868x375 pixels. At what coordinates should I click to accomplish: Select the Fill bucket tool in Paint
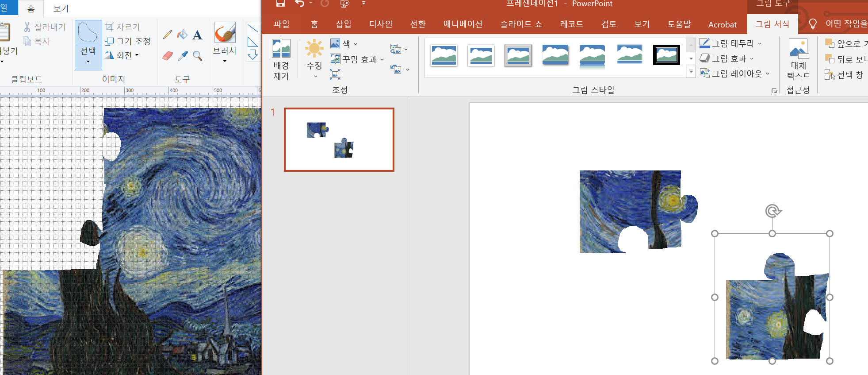click(182, 35)
